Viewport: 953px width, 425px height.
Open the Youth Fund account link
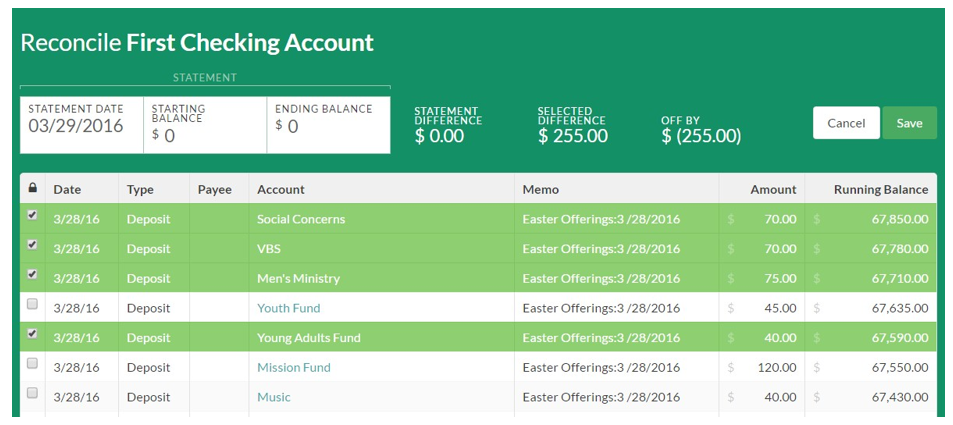(289, 308)
